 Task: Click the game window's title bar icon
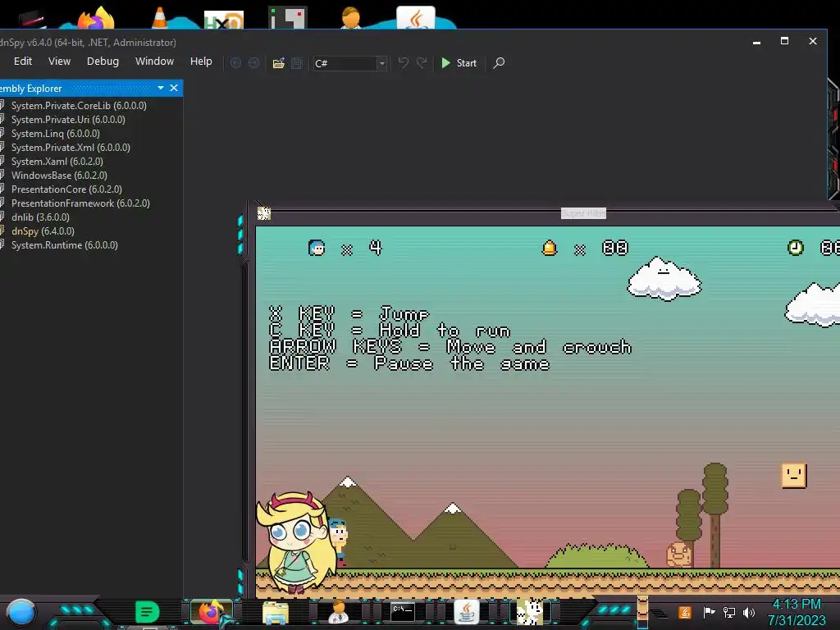[263, 213]
